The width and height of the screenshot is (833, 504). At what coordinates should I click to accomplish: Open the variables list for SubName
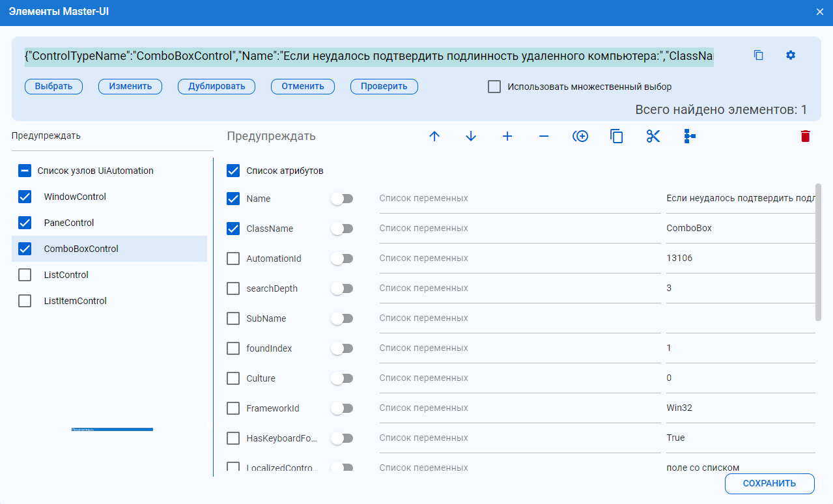tap(520, 318)
